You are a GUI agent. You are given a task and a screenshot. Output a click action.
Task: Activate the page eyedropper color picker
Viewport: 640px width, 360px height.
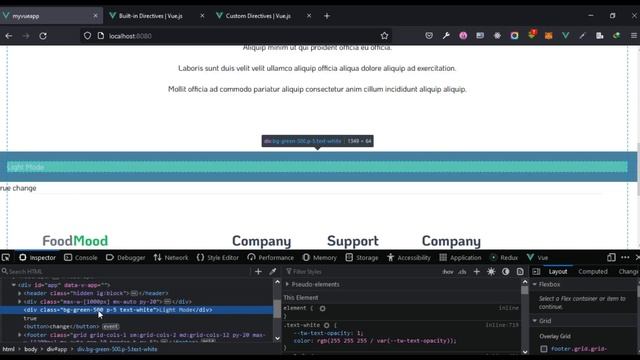273,271
